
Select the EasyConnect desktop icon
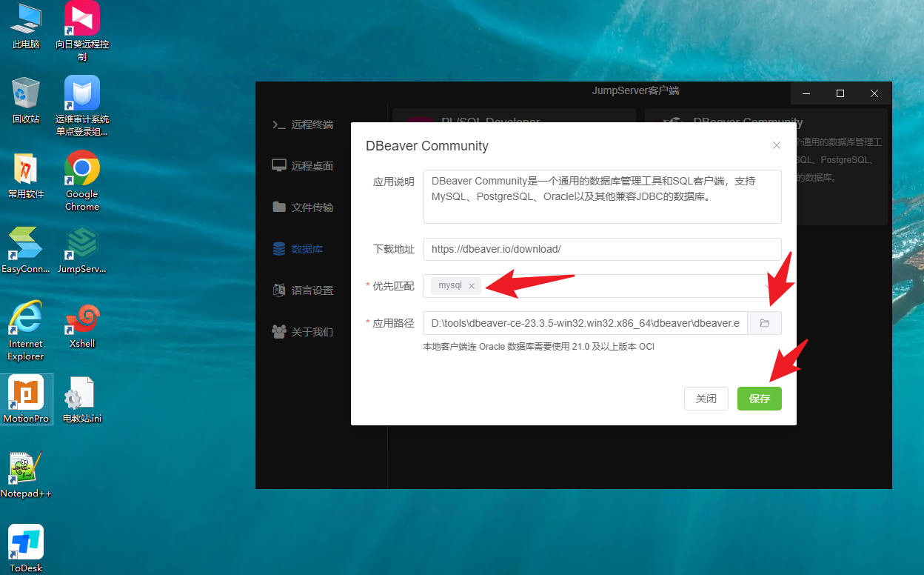[x=26, y=250]
